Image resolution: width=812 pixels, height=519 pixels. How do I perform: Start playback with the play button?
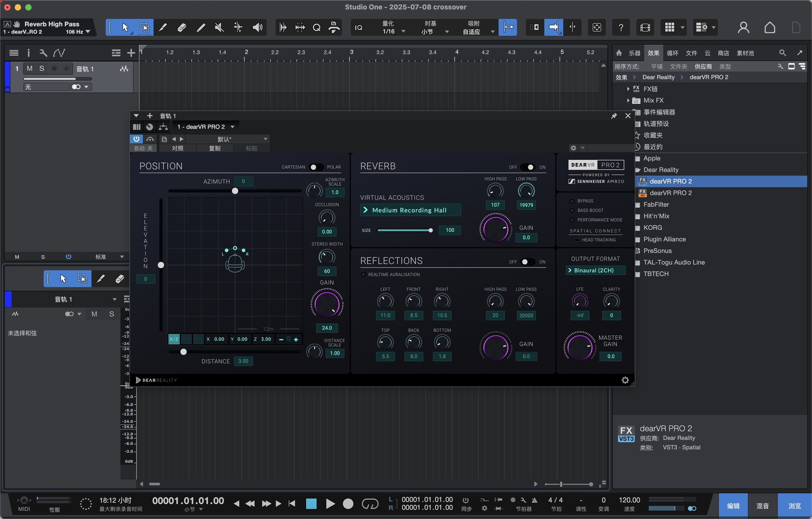[x=330, y=504]
